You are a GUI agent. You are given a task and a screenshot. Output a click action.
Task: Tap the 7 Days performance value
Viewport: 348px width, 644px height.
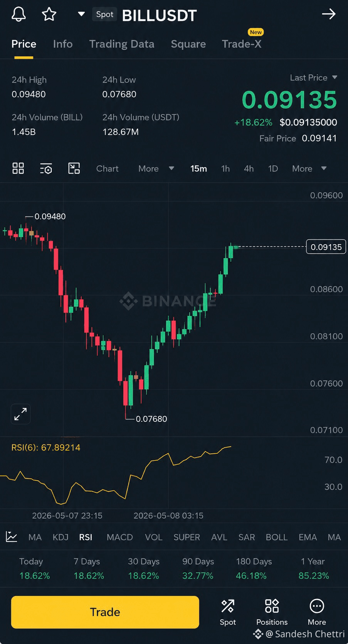pos(89,576)
